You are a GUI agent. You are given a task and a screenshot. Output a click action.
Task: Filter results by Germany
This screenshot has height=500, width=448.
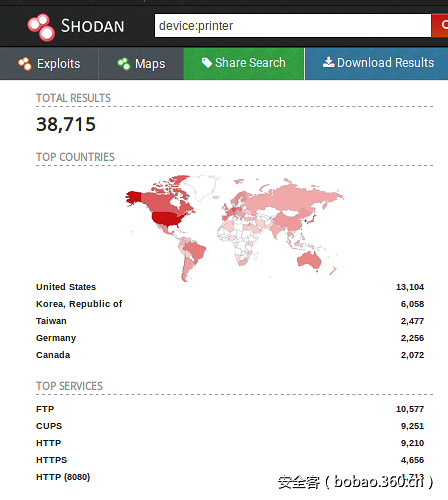(56, 338)
